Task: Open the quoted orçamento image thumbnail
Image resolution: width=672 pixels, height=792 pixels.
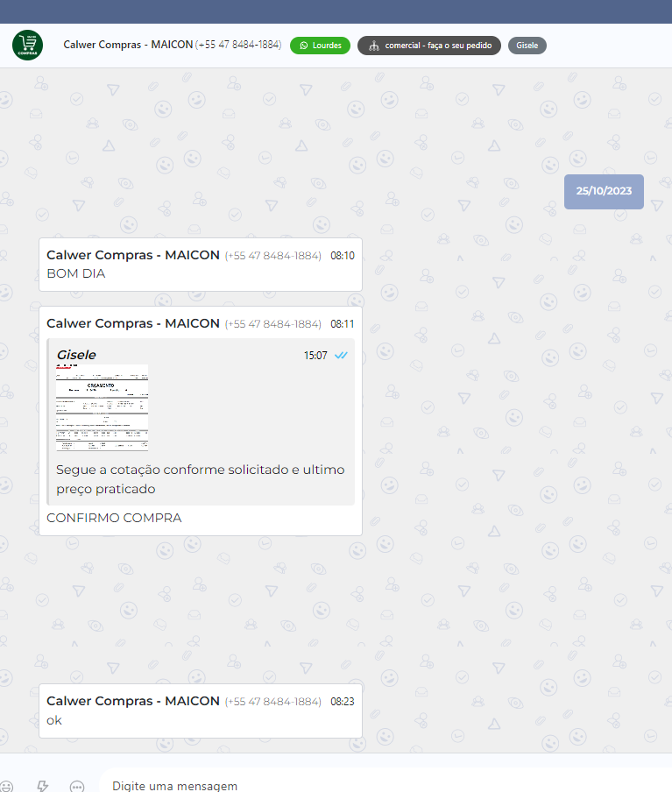Action: click(102, 408)
